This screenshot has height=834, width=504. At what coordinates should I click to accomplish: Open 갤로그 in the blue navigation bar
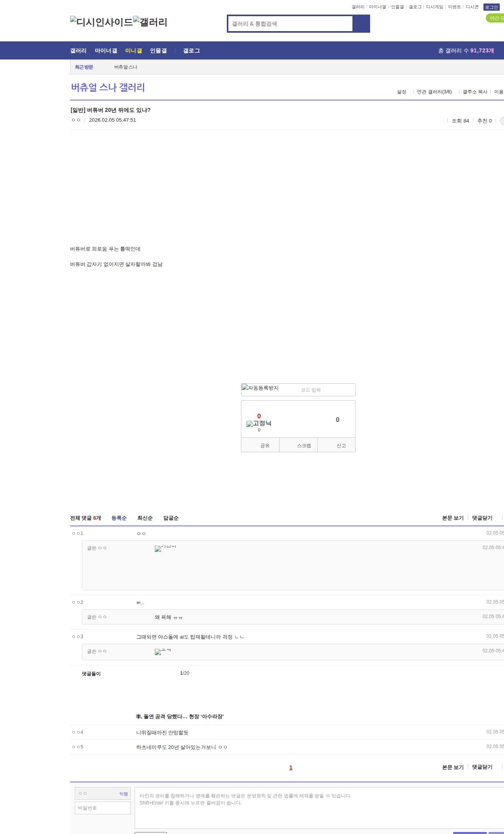191,51
